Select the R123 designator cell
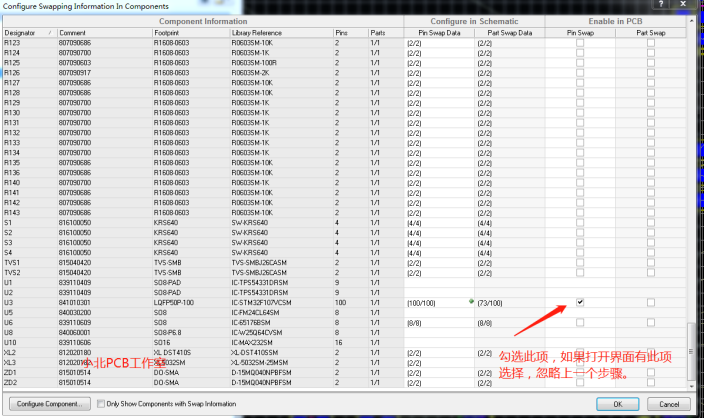The image size is (704, 418). click(x=30, y=43)
